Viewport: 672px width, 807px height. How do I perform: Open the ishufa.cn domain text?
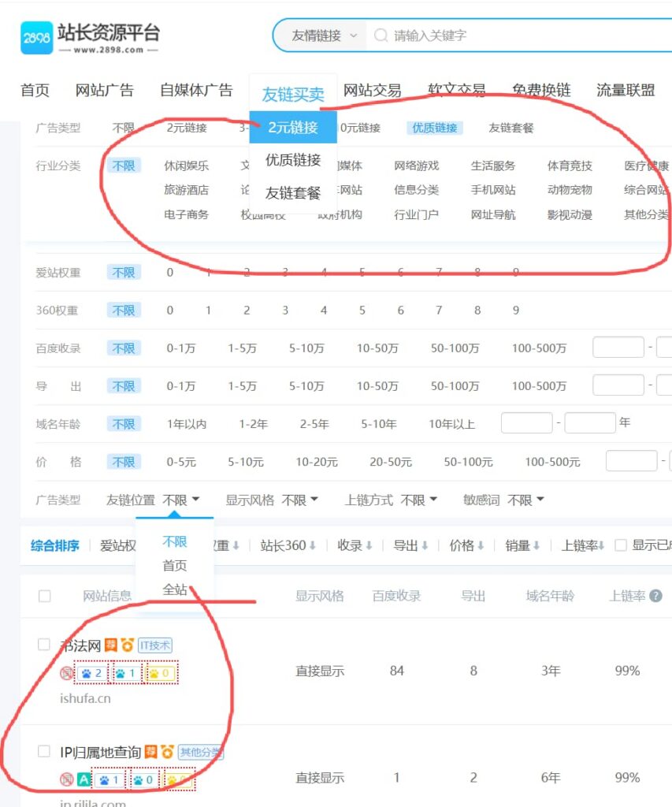(85, 698)
